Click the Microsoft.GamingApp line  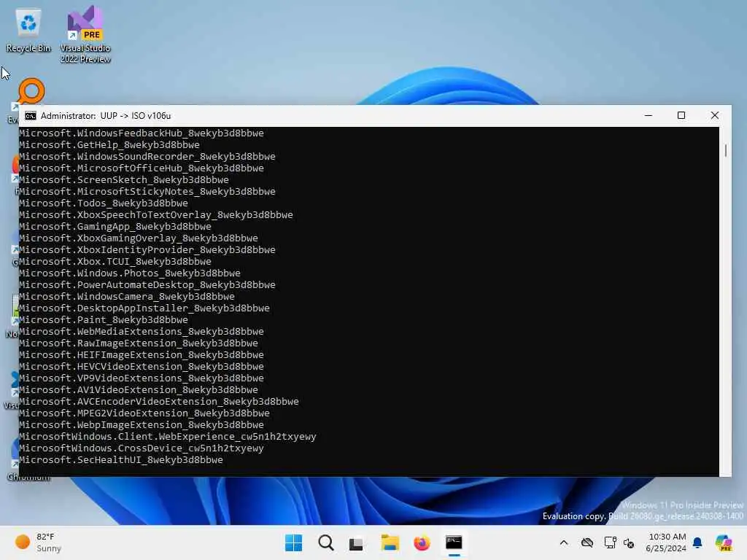(x=115, y=226)
